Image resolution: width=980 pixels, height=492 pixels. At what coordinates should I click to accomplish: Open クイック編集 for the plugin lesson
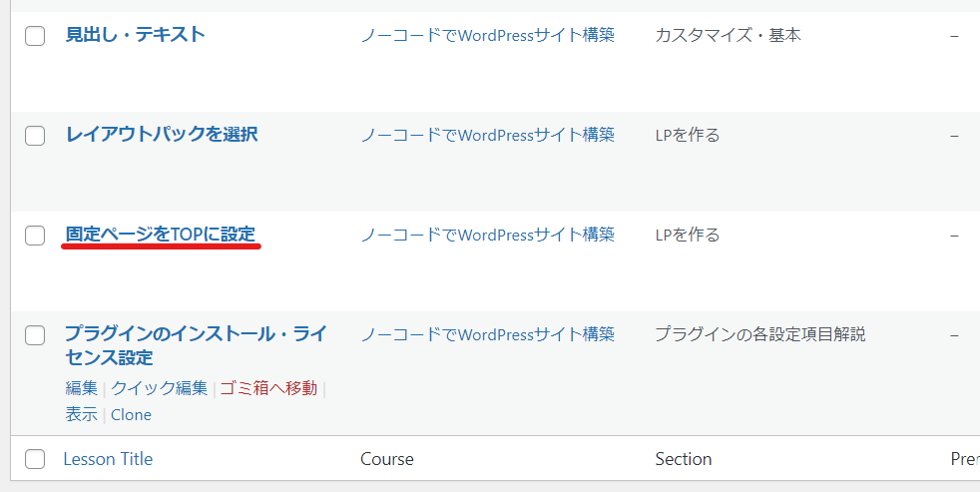click(x=159, y=388)
